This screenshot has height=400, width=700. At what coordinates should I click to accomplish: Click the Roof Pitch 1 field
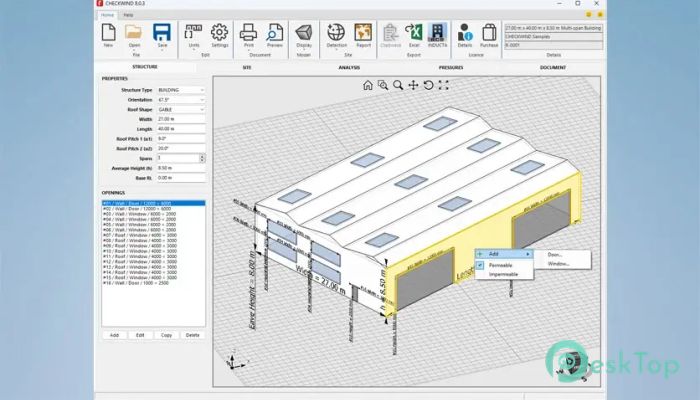[x=181, y=139]
